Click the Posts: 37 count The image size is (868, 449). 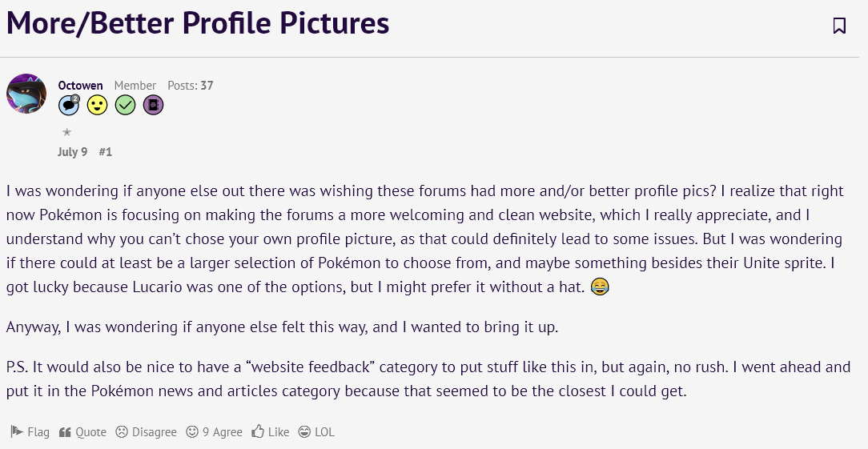[190, 86]
